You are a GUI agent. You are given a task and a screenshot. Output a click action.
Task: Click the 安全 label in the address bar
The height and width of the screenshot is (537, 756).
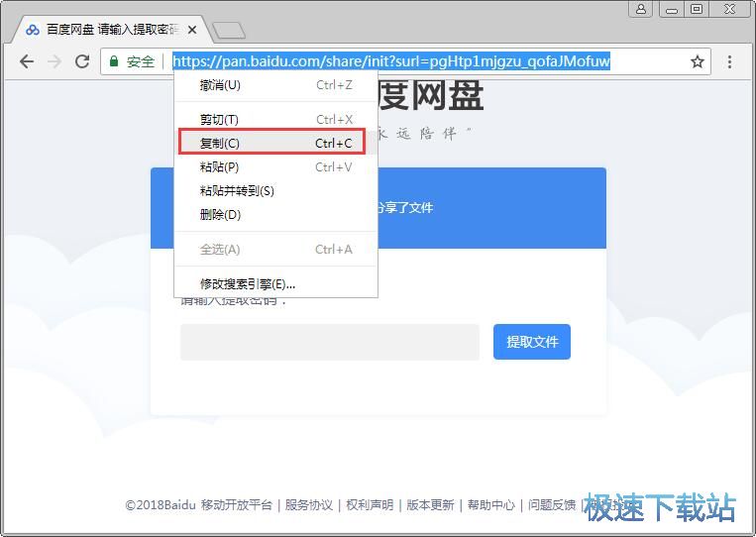(x=141, y=61)
